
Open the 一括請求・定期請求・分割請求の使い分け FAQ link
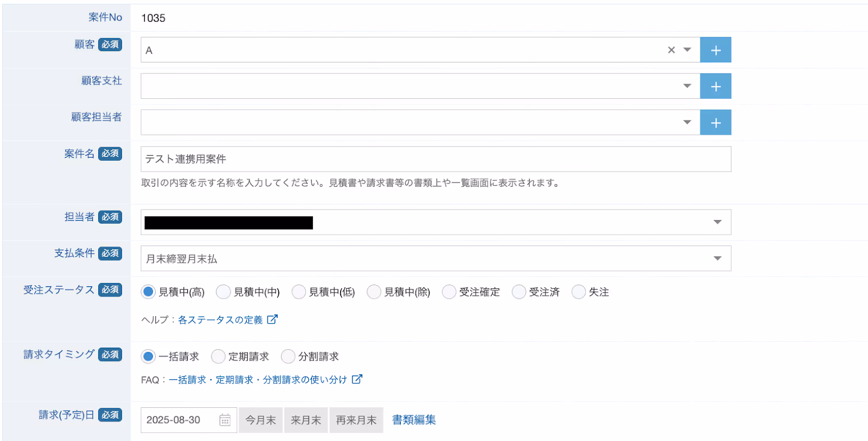pyautogui.click(x=258, y=380)
